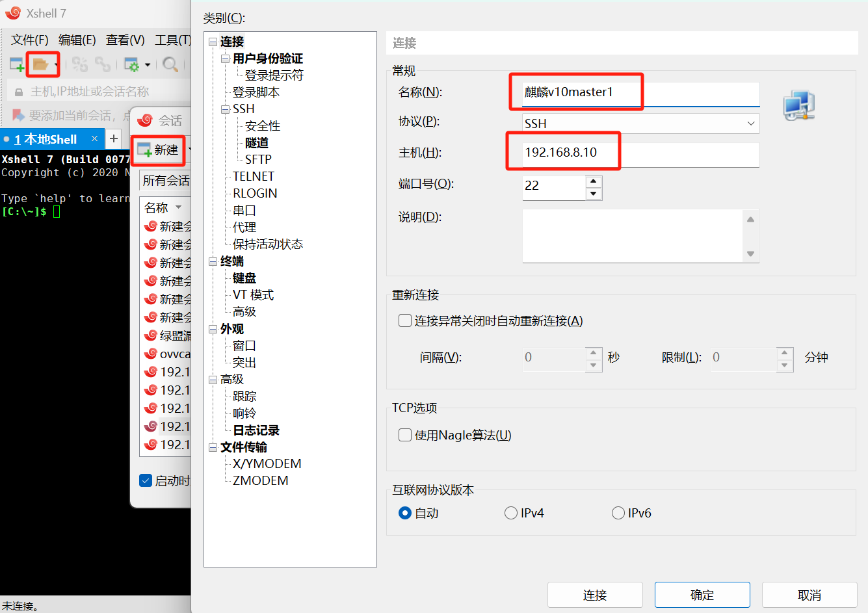
Task: Click the open folder icon in Xshell toolbar
Action: click(x=40, y=64)
